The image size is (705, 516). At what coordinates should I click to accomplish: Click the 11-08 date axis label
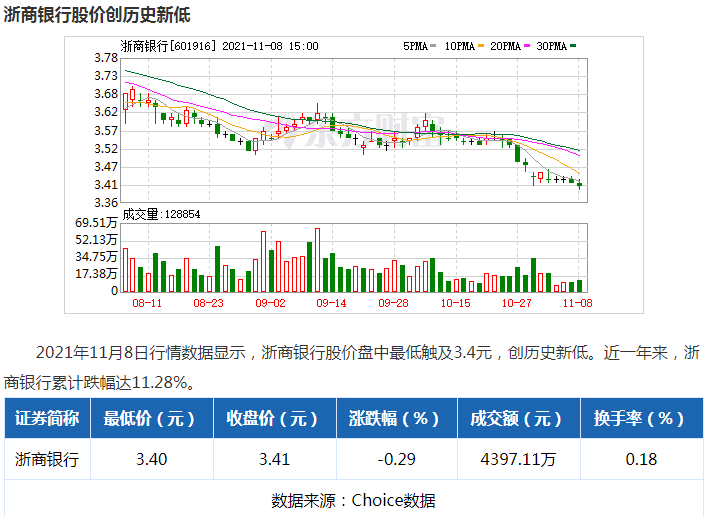point(577,303)
